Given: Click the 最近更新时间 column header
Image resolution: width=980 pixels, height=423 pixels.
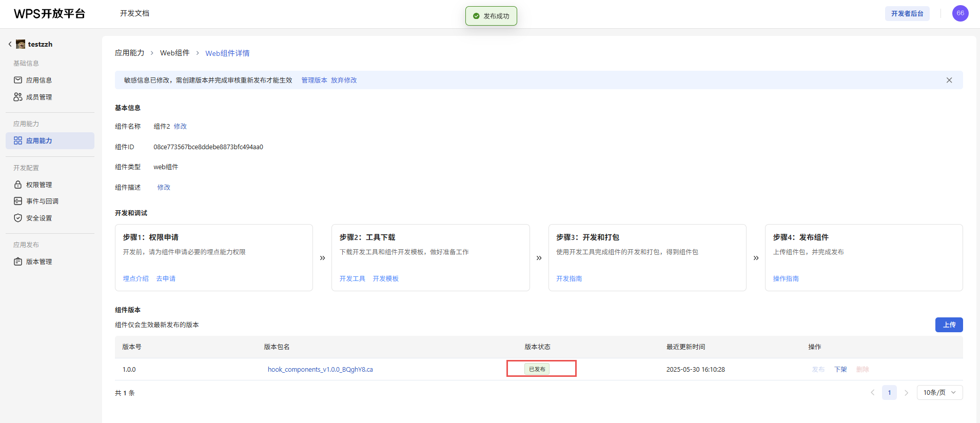Looking at the screenshot, I should tap(685, 347).
